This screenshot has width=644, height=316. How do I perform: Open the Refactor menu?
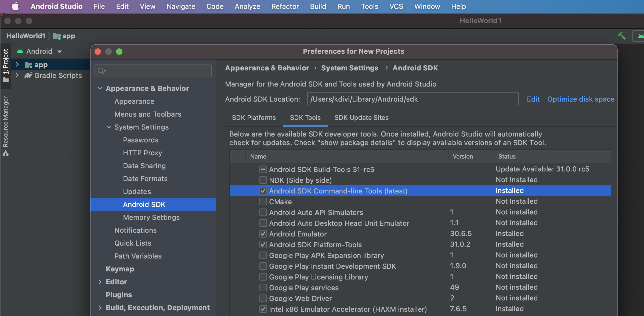click(285, 6)
